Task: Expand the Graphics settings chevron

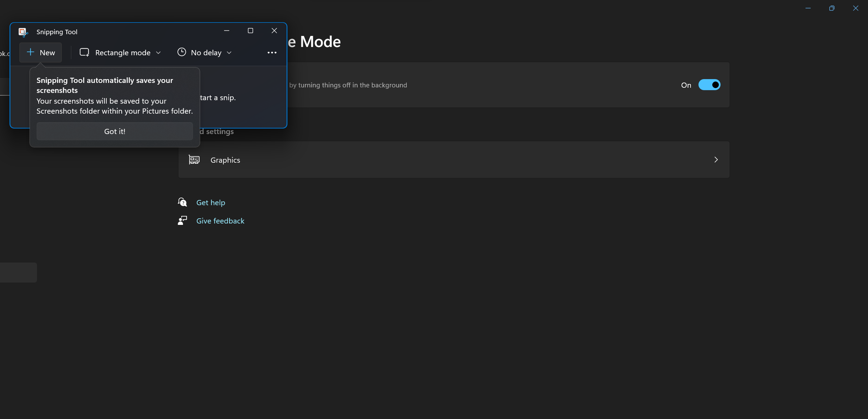Action: 716,160
